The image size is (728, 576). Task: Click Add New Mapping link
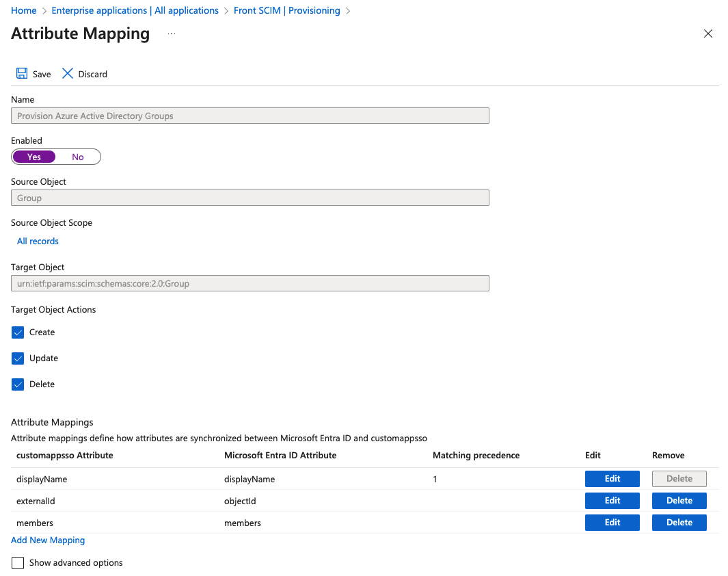pyautogui.click(x=48, y=540)
